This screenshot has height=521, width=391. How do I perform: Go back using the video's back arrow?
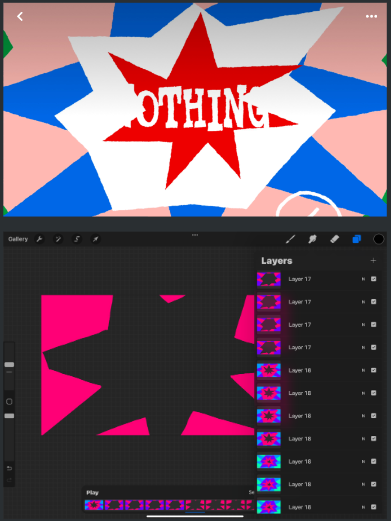[x=20, y=16]
